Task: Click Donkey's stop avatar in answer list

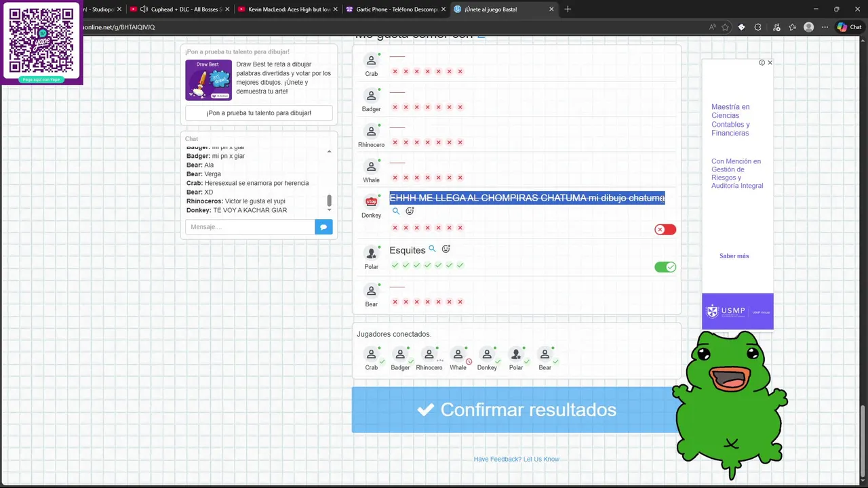Action: [371, 201]
